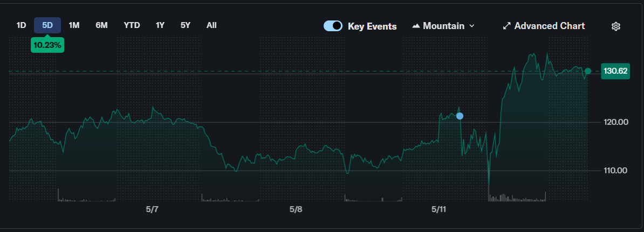The width and height of the screenshot is (644, 232).
Task: Click the 130.62 current price label
Action: click(615, 71)
